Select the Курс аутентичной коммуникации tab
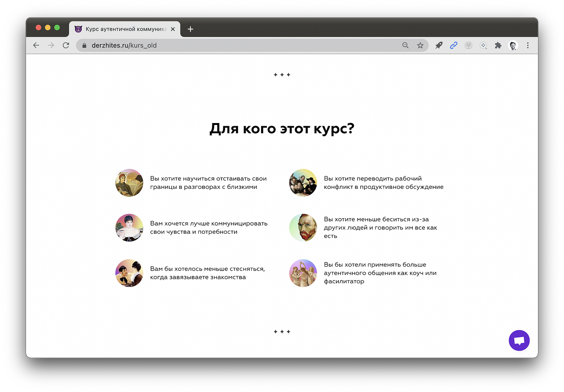Viewport: 564px width, 392px height. click(x=125, y=29)
